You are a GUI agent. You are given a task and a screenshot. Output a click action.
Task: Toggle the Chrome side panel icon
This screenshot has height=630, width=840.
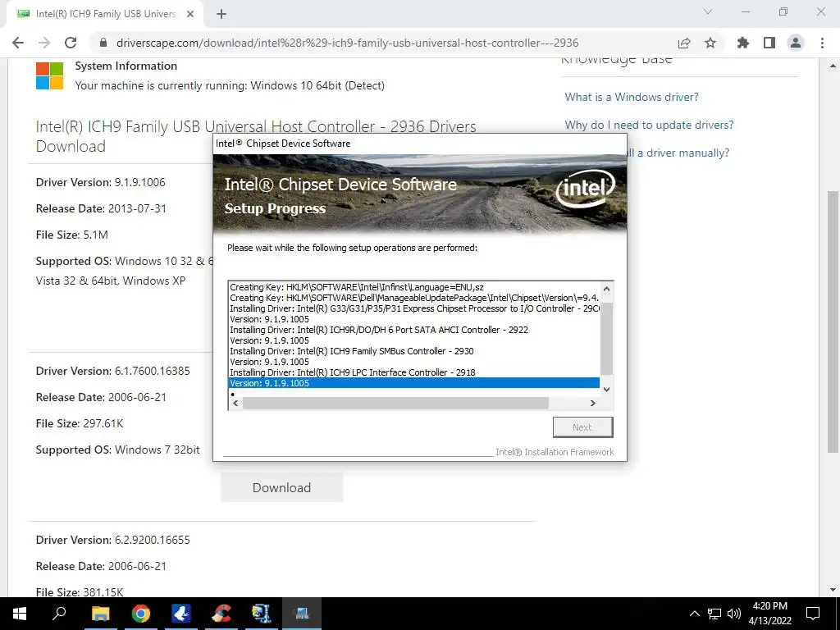coord(769,43)
